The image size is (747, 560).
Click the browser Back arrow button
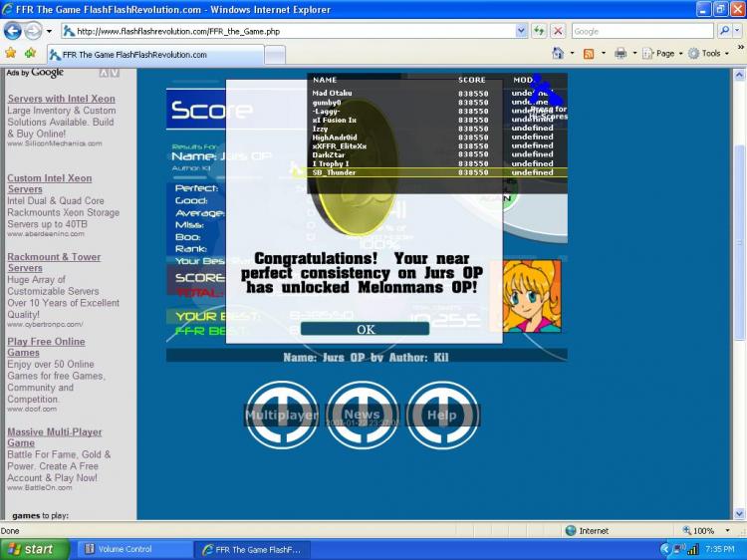tap(13, 32)
